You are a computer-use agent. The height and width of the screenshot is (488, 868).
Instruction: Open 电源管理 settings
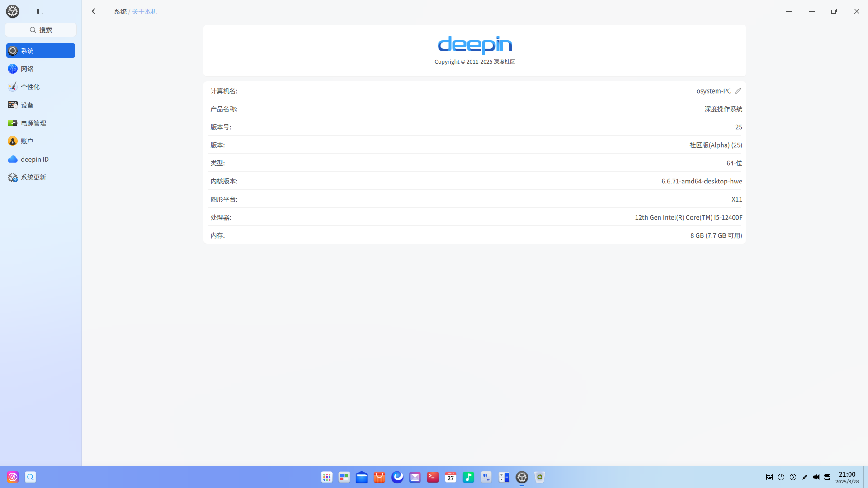tap(41, 123)
